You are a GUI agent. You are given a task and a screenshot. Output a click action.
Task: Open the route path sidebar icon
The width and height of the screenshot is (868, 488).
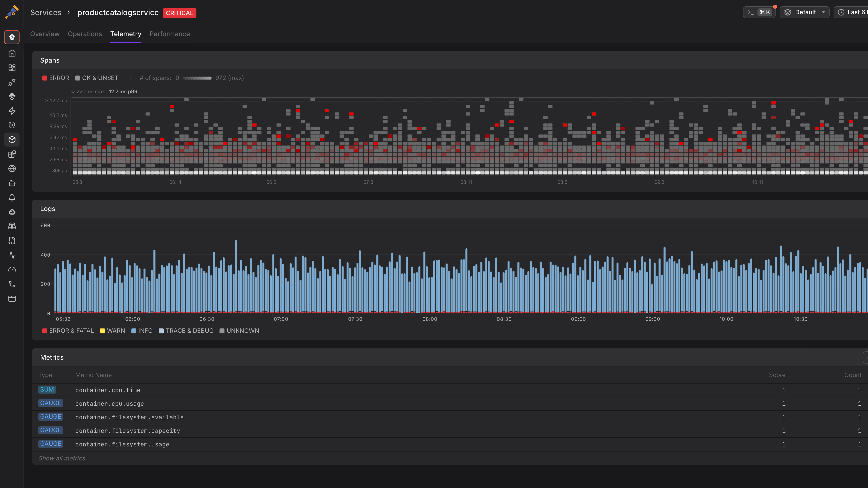(x=12, y=284)
